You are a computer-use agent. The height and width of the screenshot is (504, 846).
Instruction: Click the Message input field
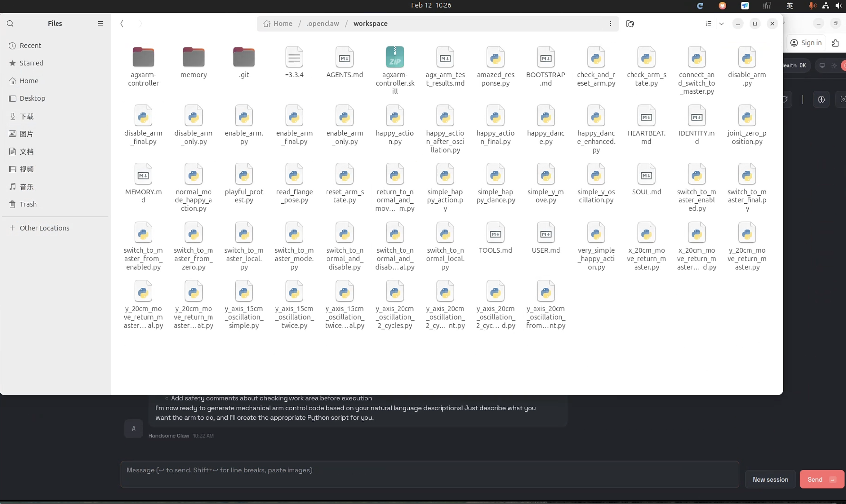coord(429,474)
